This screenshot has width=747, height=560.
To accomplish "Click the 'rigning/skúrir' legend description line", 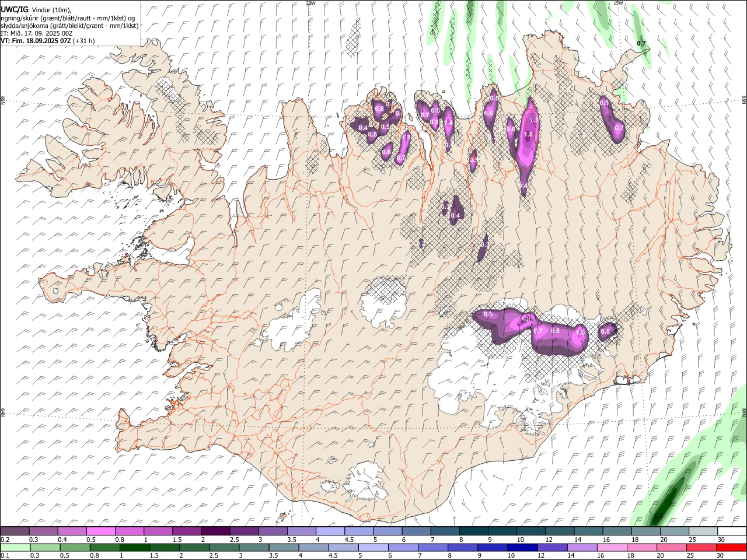I will click(68, 18).
